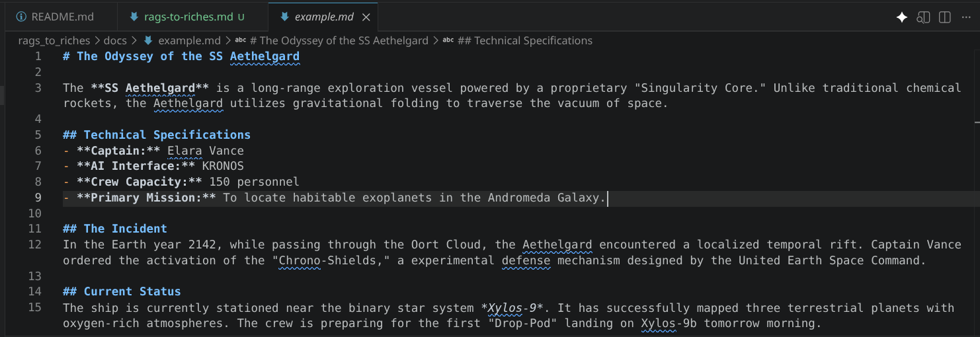
Task: Open the More Actions ellipsis menu
Action: [966, 17]
